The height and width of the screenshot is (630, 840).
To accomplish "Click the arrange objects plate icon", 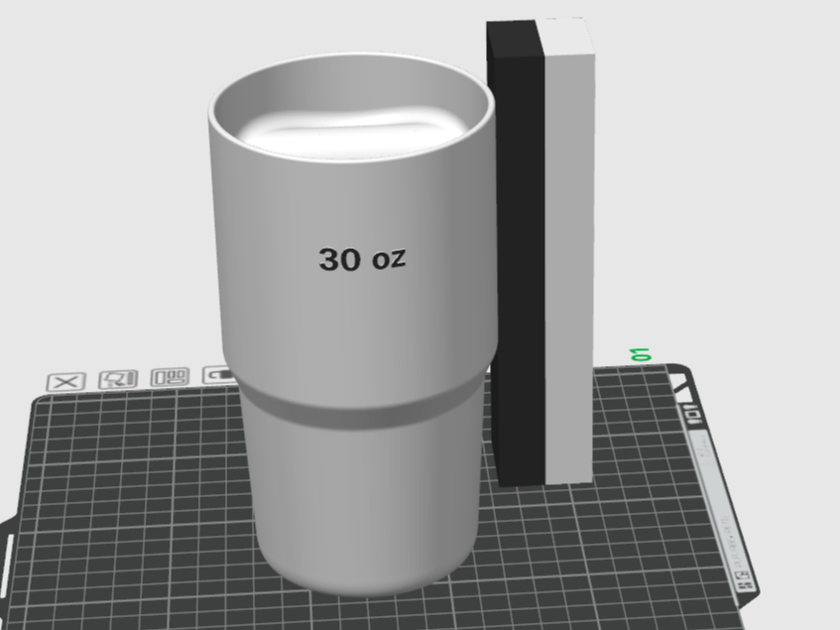I will pyautogui.click(x=170, y=377).
